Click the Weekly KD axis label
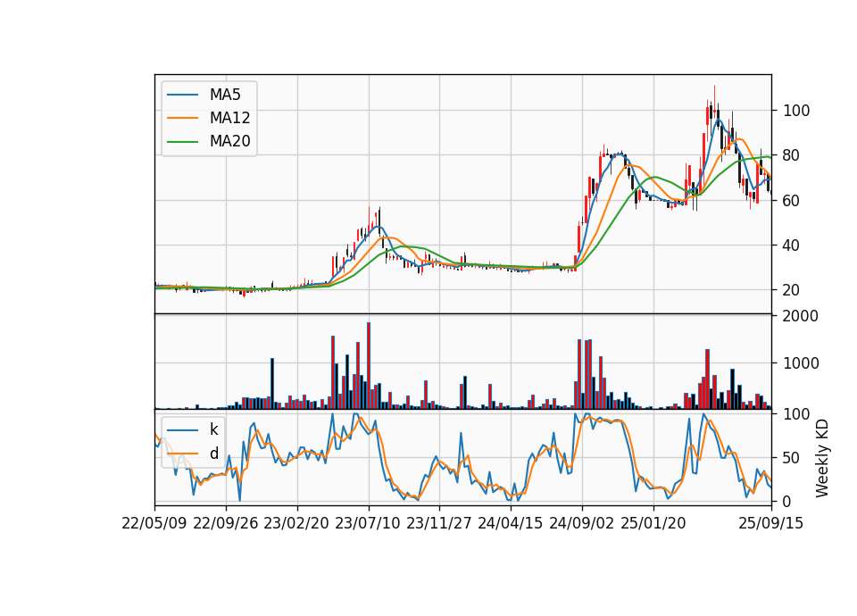This screenshot has width=857, height=616. point(822,458)
